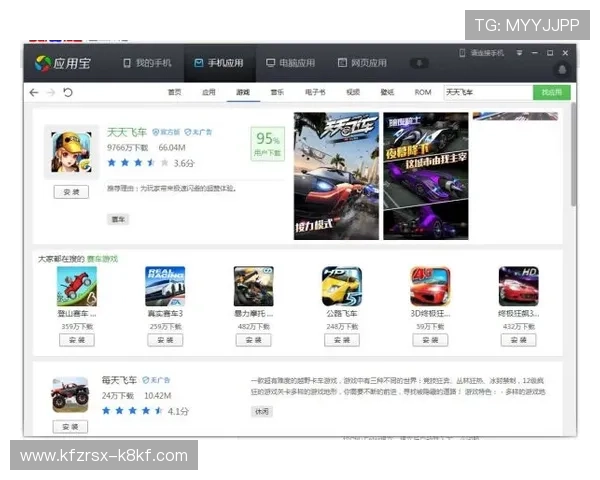This screenshot has width=600, height=480.
Task: Click the connect phone icon in the title bar
Action: click(462, 53)
